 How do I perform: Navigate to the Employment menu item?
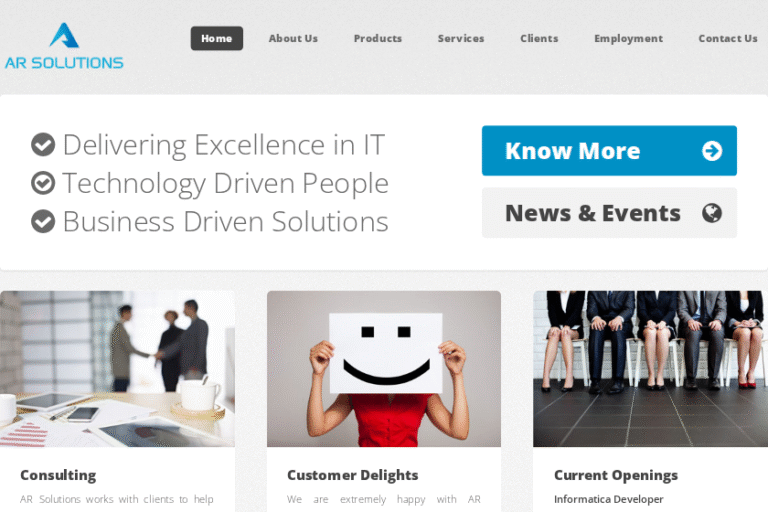[628, 38]
